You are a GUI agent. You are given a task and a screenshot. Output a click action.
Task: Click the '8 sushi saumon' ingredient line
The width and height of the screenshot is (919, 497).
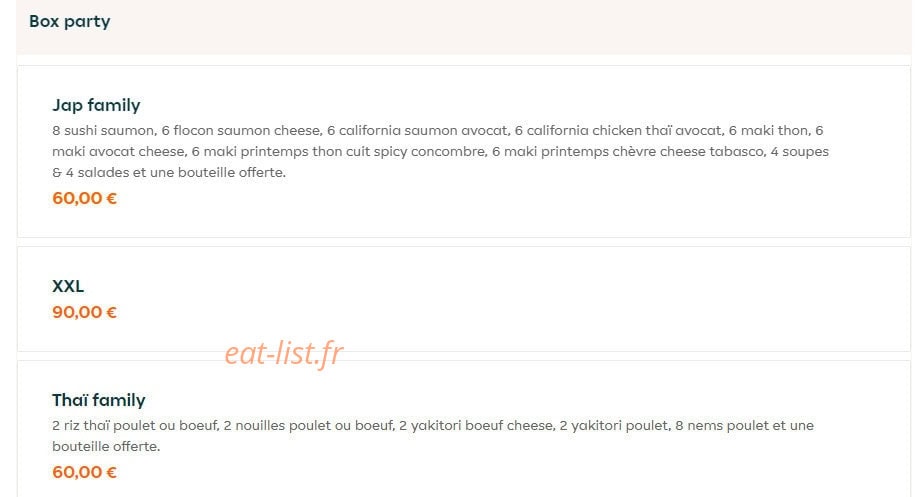click(437, 130)
